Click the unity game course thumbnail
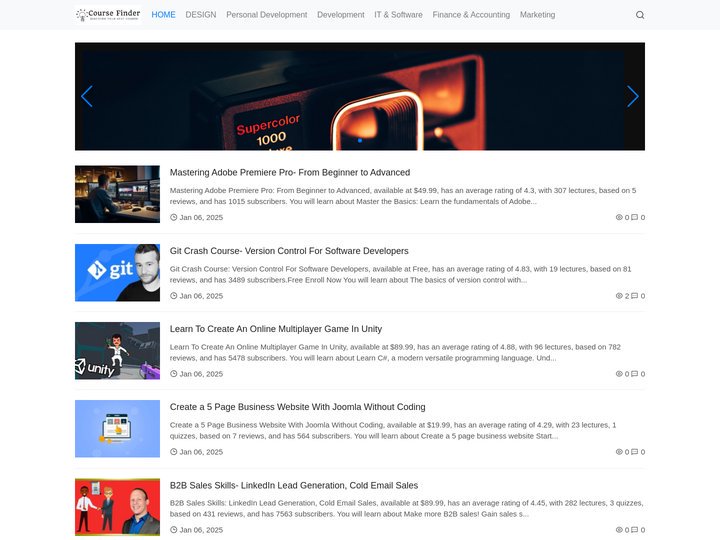 pos(118,351)
